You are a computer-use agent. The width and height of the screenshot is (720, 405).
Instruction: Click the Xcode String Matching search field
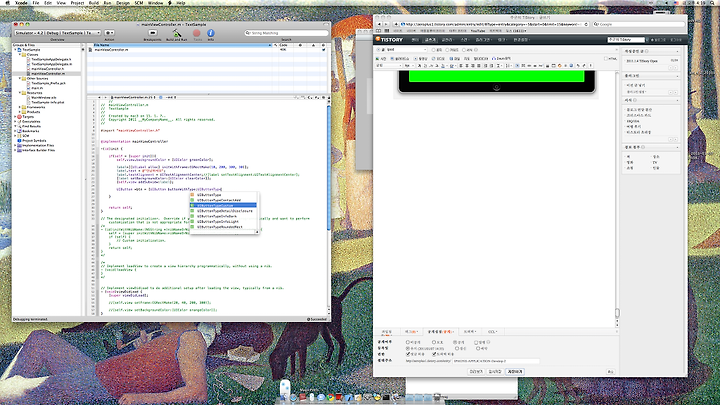point(287,33)
